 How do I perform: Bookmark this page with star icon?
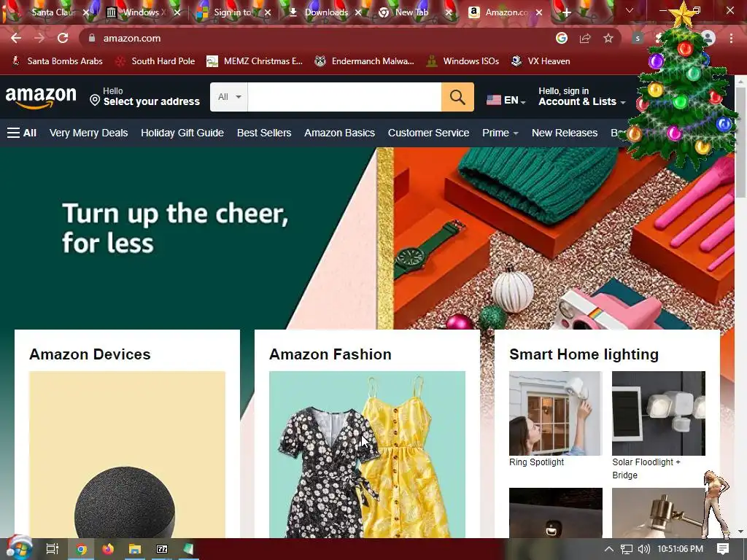[x=608, y=38]
